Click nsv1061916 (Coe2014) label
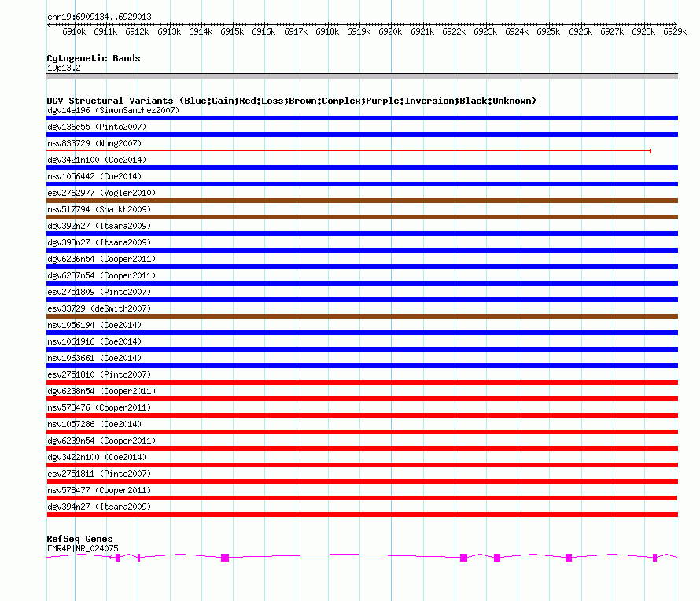The width and height of the screenshot is (700, 601). 94,341
